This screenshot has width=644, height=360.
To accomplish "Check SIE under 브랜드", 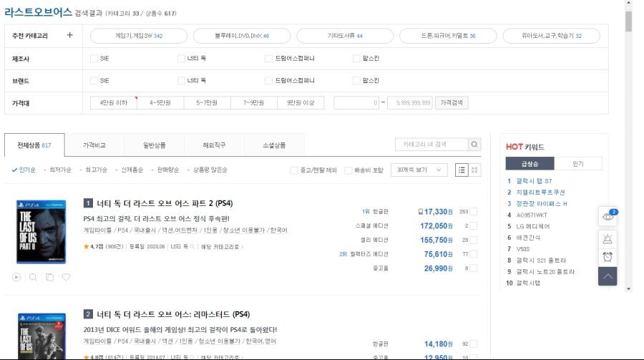I will coord(94,81).
